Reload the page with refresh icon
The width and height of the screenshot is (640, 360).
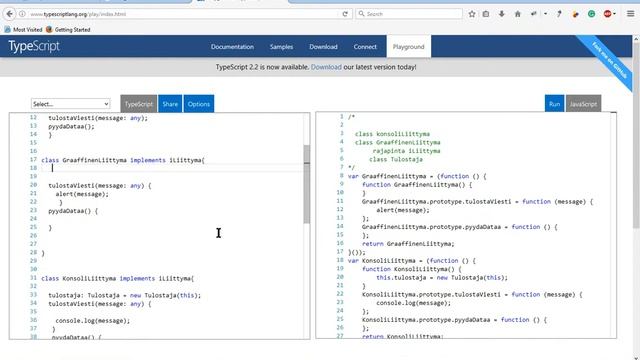345,14
